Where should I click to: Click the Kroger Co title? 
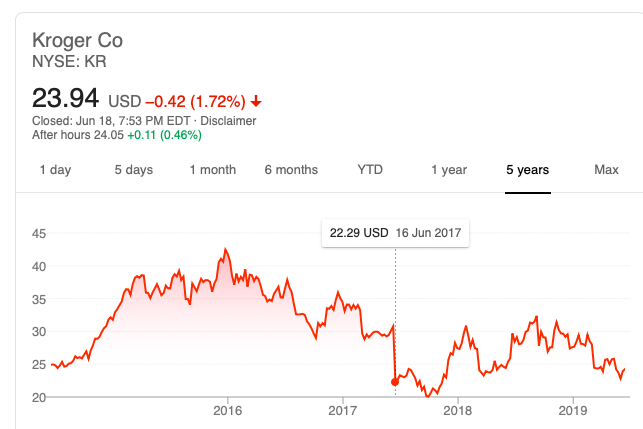(x=78, y=41)
